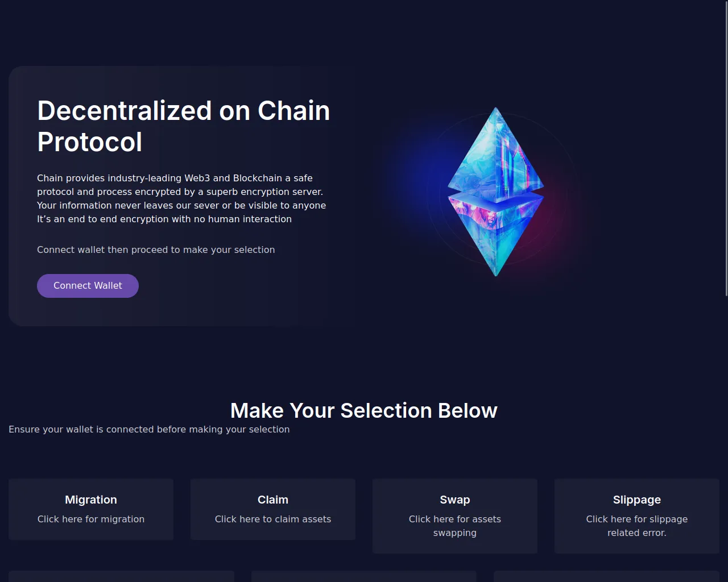
Task: Click the 'Make Your Selection Below' heading
Action: pyautogui.click(x=364, y=410)
